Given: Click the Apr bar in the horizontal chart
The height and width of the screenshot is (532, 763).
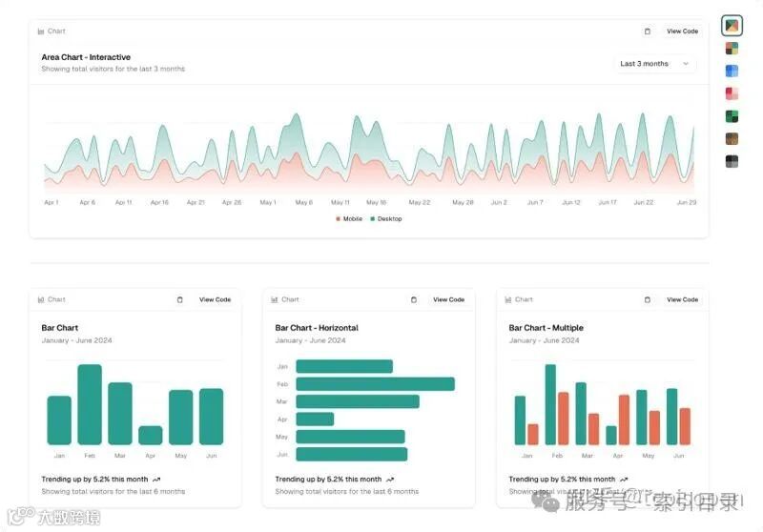Looking at the screenshot, I should click(315, 419).
